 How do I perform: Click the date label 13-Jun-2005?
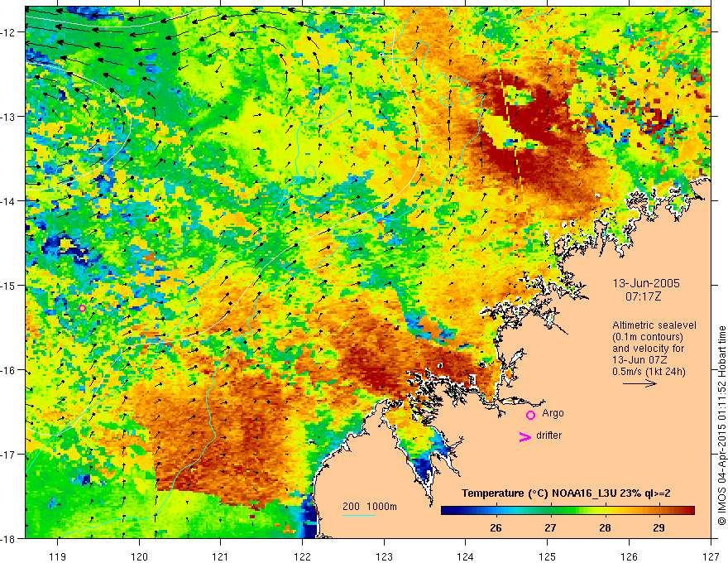646,283
